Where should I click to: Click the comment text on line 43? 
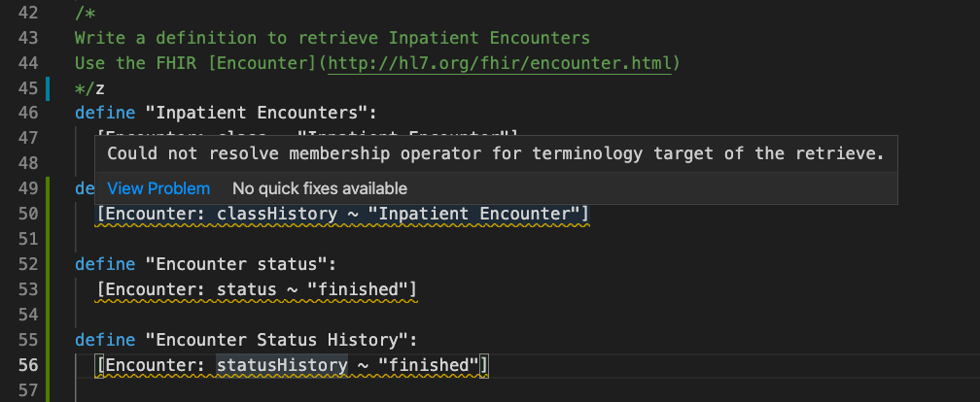tap(332, 38)
